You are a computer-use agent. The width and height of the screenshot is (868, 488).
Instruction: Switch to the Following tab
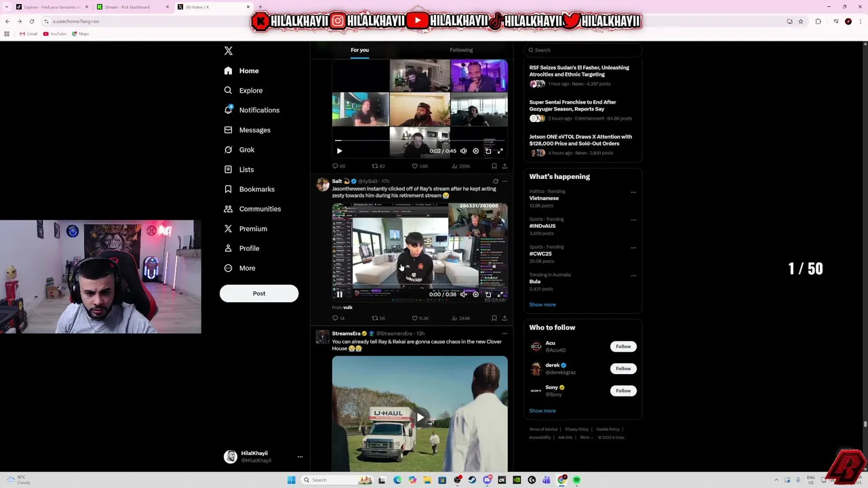click(x=461, y=50)
